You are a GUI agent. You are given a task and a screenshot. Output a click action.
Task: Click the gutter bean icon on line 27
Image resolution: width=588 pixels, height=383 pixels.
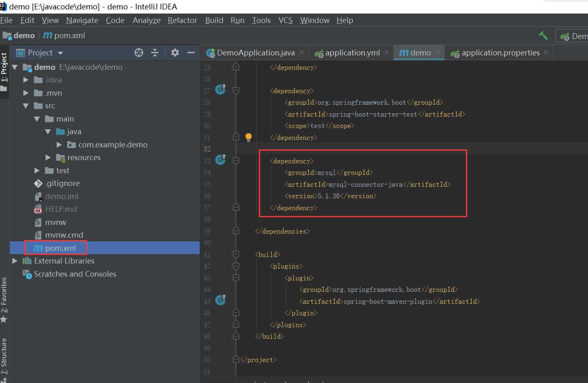point(221,89)
